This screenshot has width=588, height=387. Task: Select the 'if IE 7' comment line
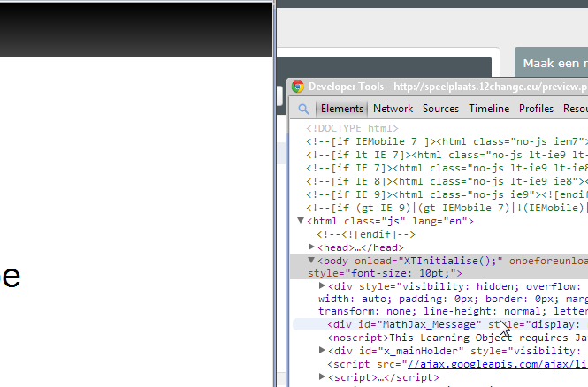(x=447, y=168)
